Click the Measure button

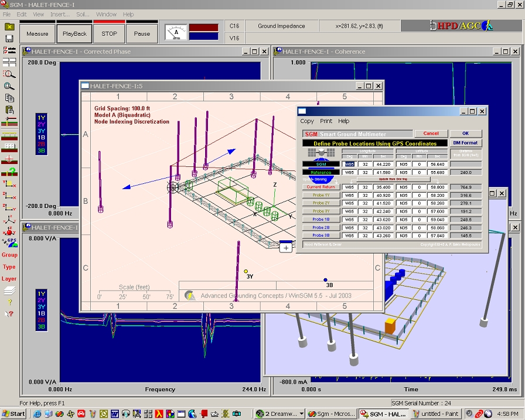[x=37, y=34]
